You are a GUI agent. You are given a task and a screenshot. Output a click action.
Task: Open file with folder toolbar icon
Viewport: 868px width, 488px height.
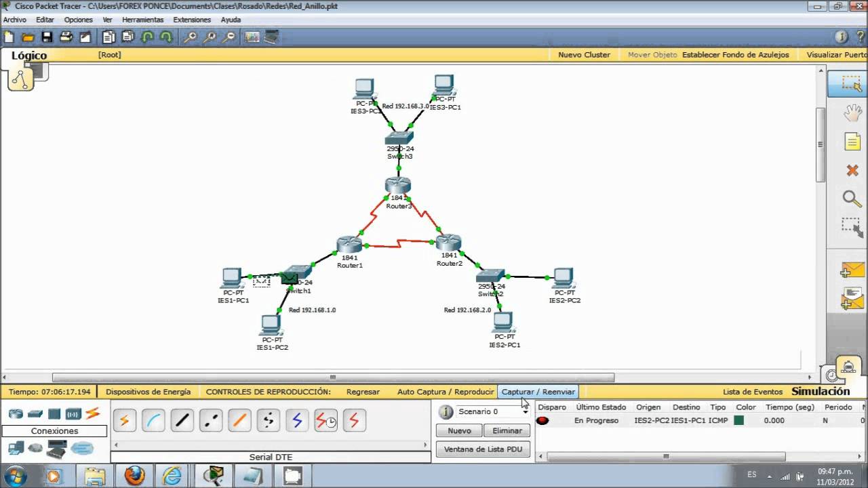coord(28,37)
